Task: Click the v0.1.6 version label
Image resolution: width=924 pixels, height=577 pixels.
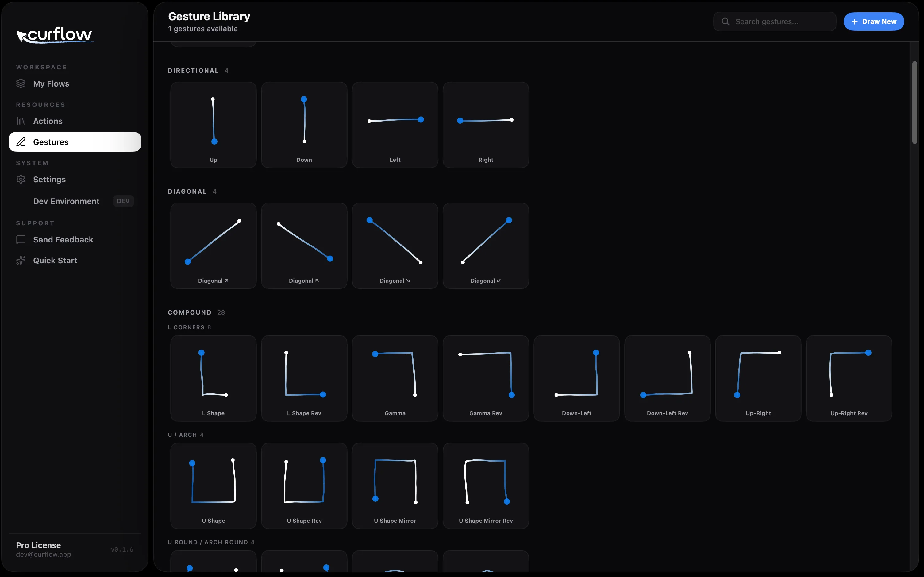Action: 122,549
